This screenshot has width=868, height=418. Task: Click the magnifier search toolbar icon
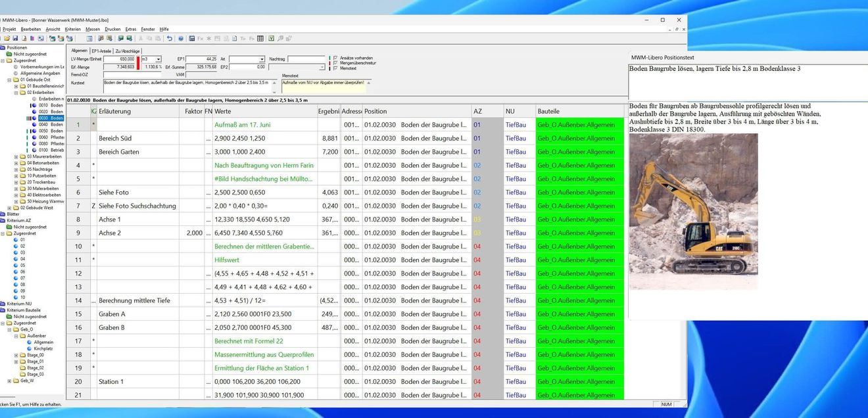pos(279,38)
